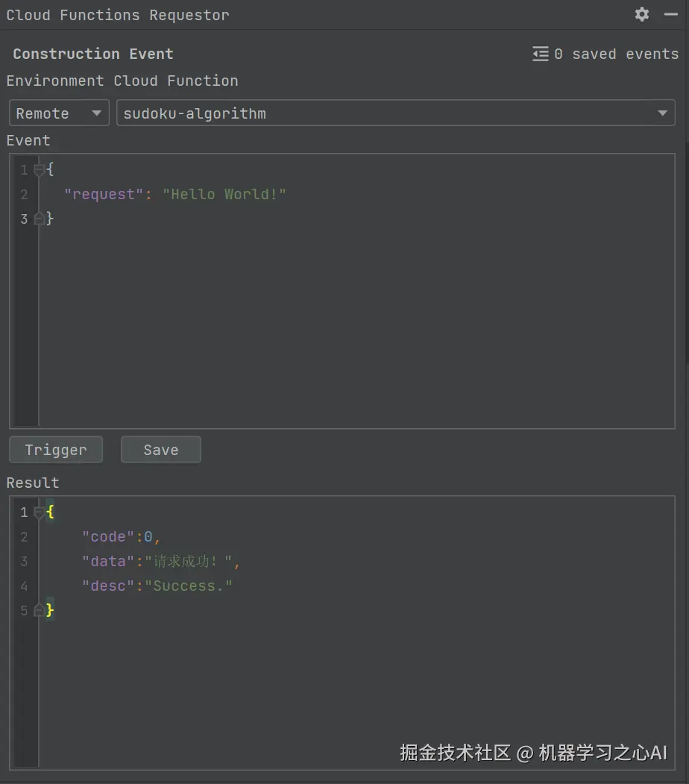
Task: Hide the Cloud Functions Requestor panel
Action: click(670, 14)
